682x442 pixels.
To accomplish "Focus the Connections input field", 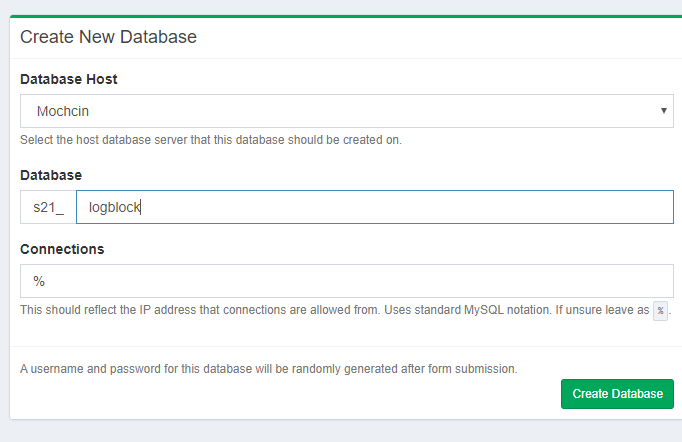I will (x=346, y=281).
